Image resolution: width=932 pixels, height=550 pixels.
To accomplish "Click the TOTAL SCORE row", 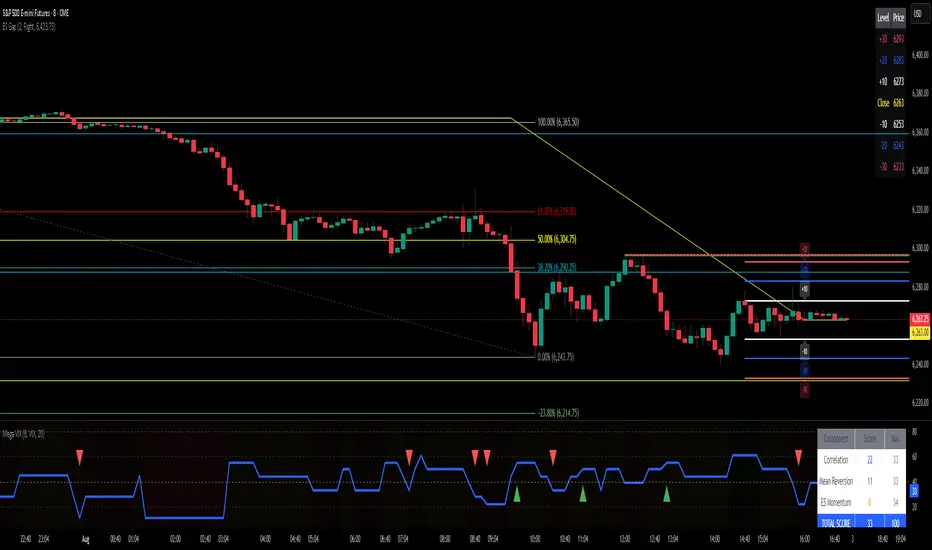I will (x=861, y=523).
